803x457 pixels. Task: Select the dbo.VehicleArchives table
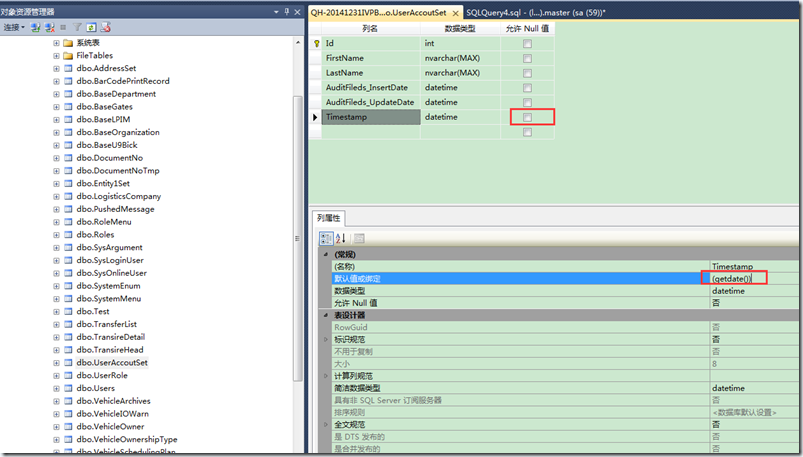click(x=114, y=401)
